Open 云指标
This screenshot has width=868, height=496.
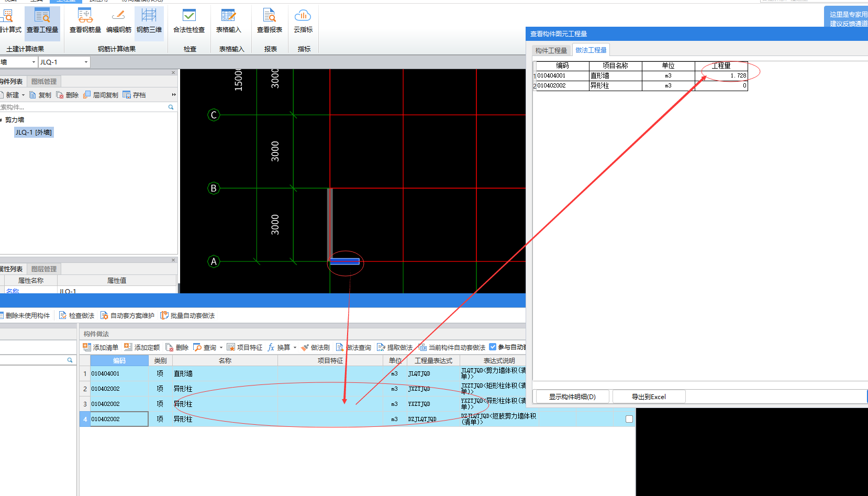pyautogui.click(x=303, y=21)
